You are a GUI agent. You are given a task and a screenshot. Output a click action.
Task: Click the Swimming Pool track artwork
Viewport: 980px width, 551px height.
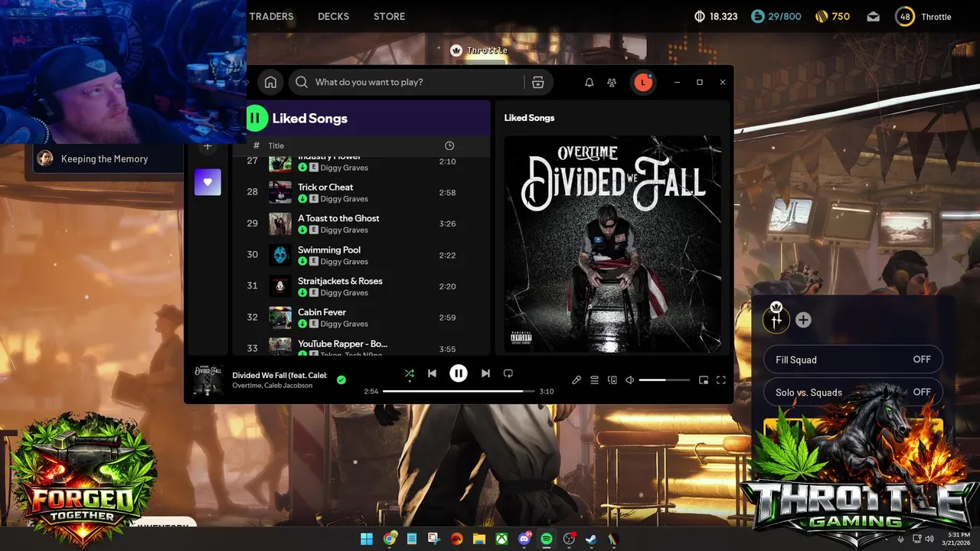280,255
